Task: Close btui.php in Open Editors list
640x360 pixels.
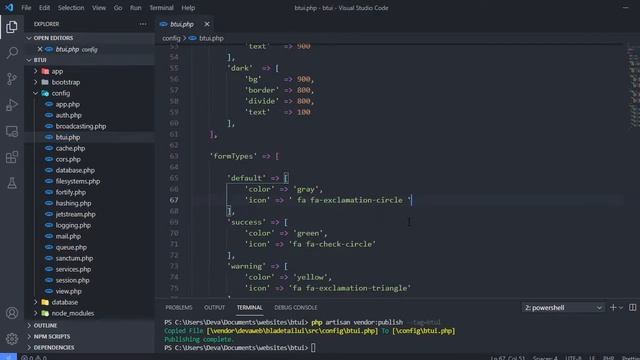Action: point(40,49)
